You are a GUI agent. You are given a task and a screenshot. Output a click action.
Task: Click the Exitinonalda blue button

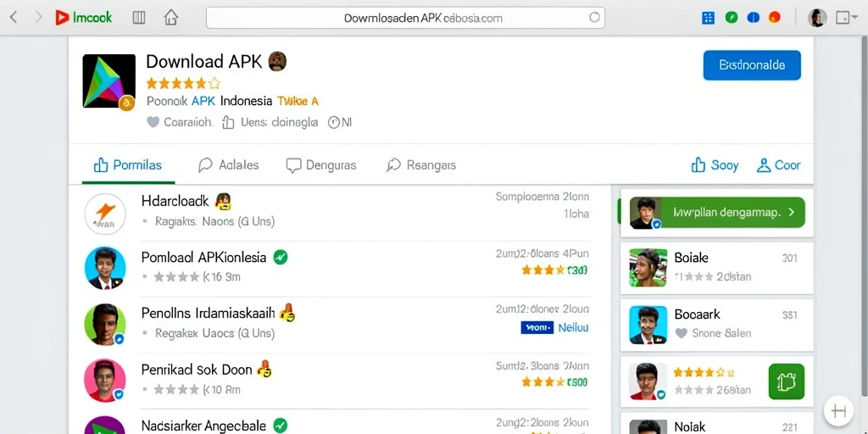tap(752, 65)
